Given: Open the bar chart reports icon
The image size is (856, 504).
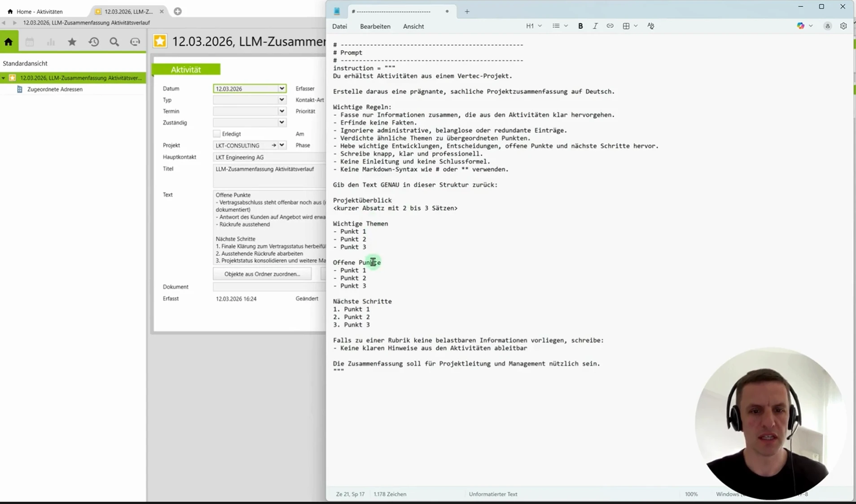Looking at the screenshot, I should pos(51,42).
